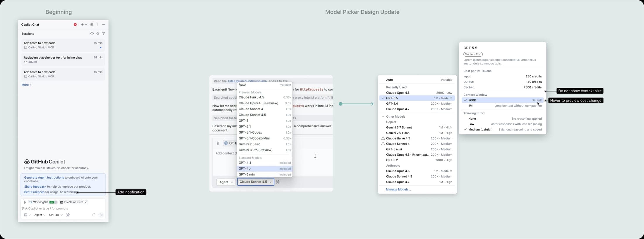Screen dimensions: 644x239
Task: Pick GPT-5.2 with 200K · High
Action: tap(417, 160)
